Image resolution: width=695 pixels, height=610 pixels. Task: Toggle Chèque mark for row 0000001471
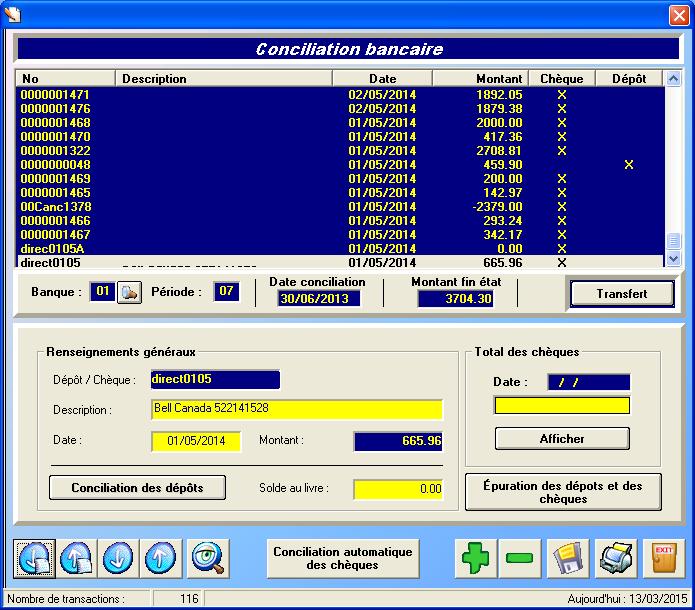pos(561,95)
